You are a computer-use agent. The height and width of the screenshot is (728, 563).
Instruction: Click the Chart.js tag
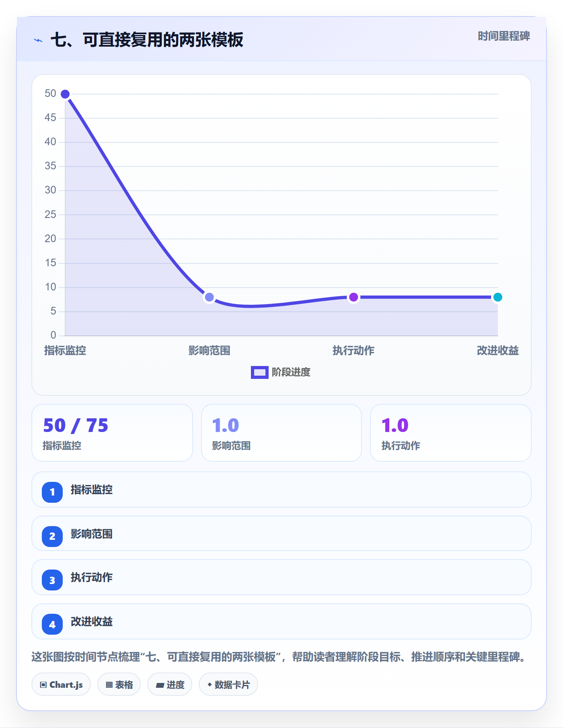61,685
